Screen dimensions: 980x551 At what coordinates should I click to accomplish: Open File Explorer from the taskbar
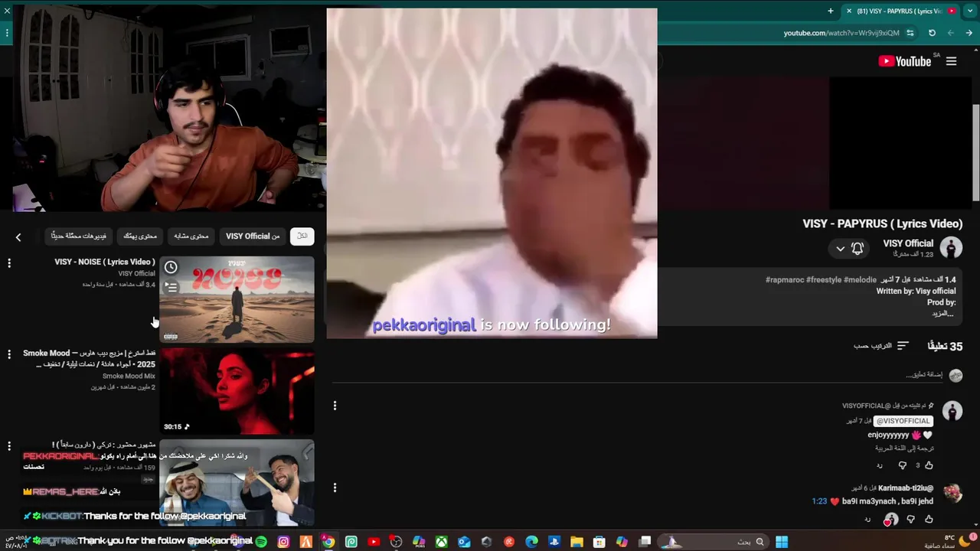tap(577, 542)
